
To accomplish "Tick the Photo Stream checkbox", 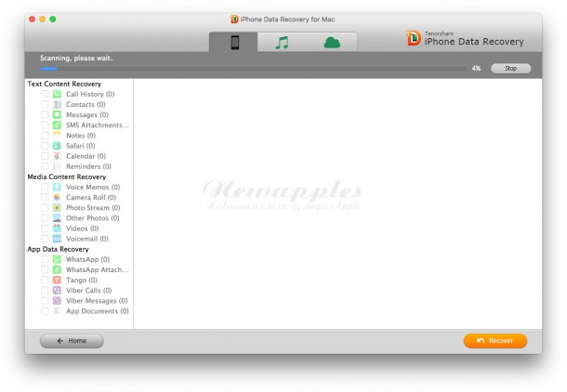I will (x=45, y=208).
